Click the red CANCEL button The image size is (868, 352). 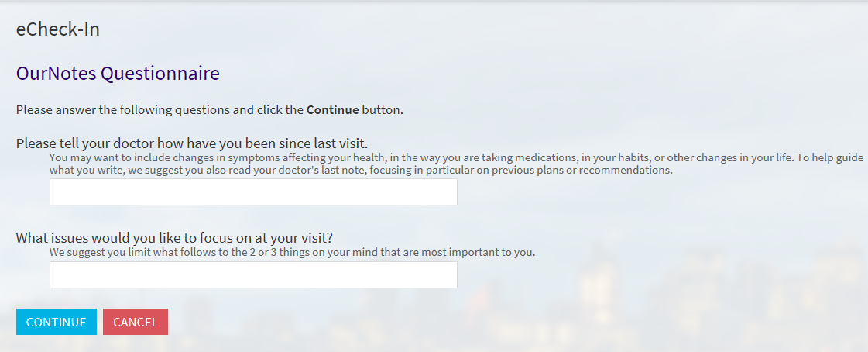[135, 322]
